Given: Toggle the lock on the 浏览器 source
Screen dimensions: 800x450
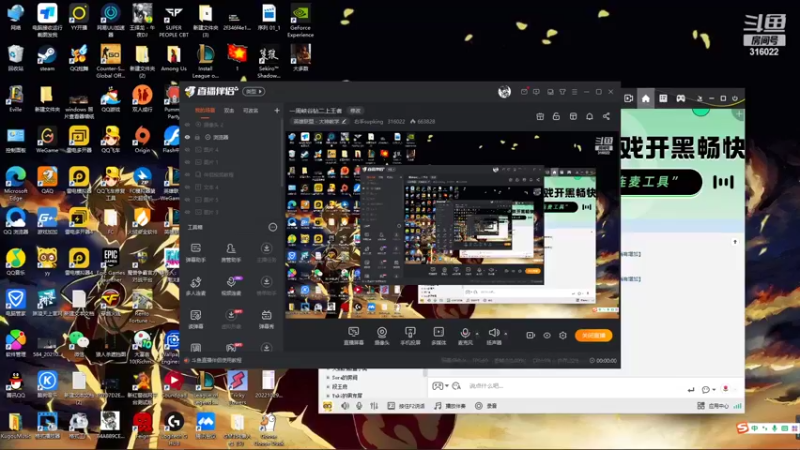Looking at the screenshot, I should point(197,137).
